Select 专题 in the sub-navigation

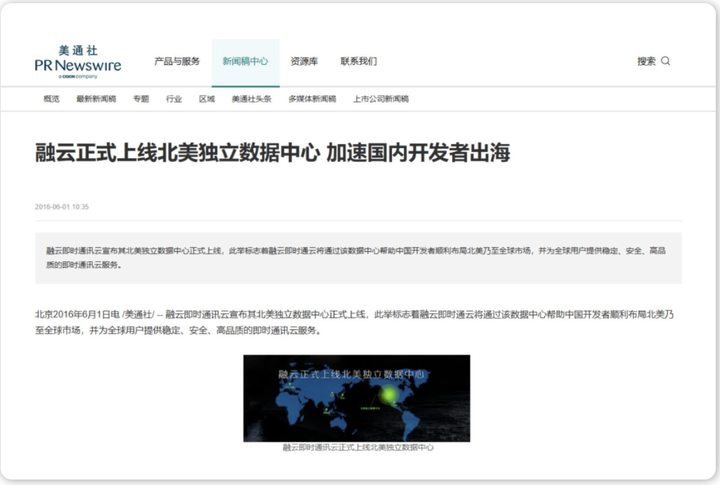pos(141,99)
